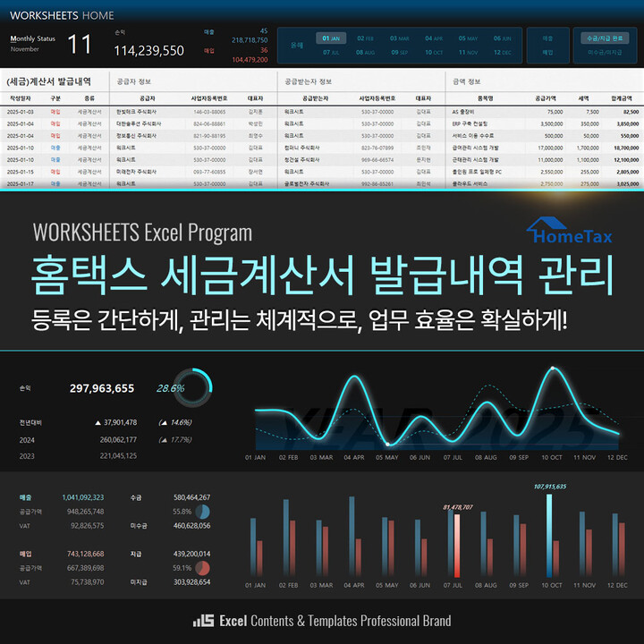Click the highlighted red 07 JUL bar
The height and width of the screenshot is (644, 644).
(457, 546)
